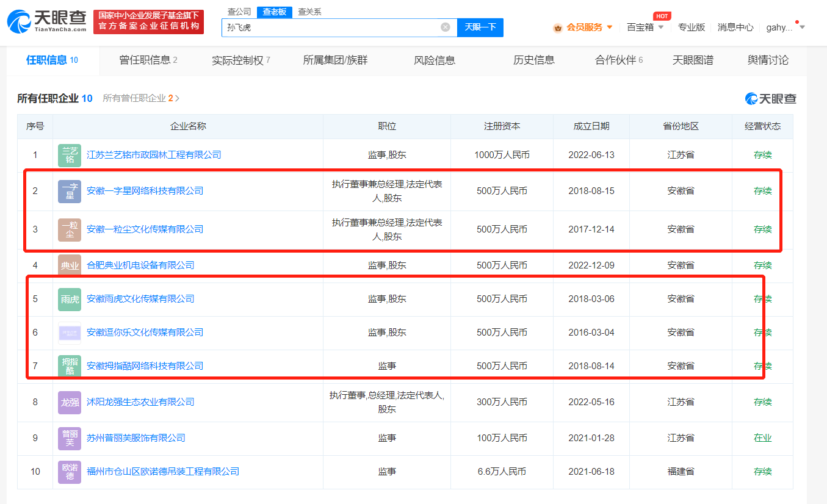Click the 天眼一下 search button
The image size is (827, 504).
pyautogui.click(x=480, y=27)
